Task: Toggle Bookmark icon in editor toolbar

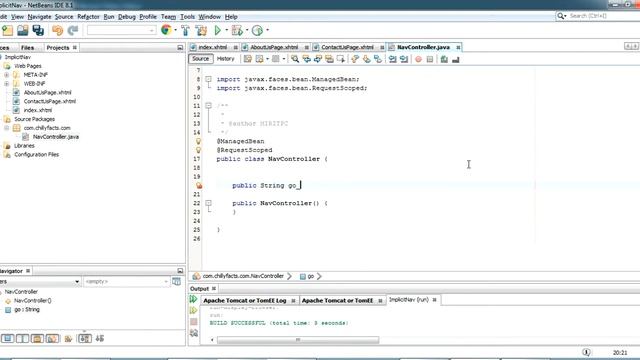Action: (x=378, y=59)
